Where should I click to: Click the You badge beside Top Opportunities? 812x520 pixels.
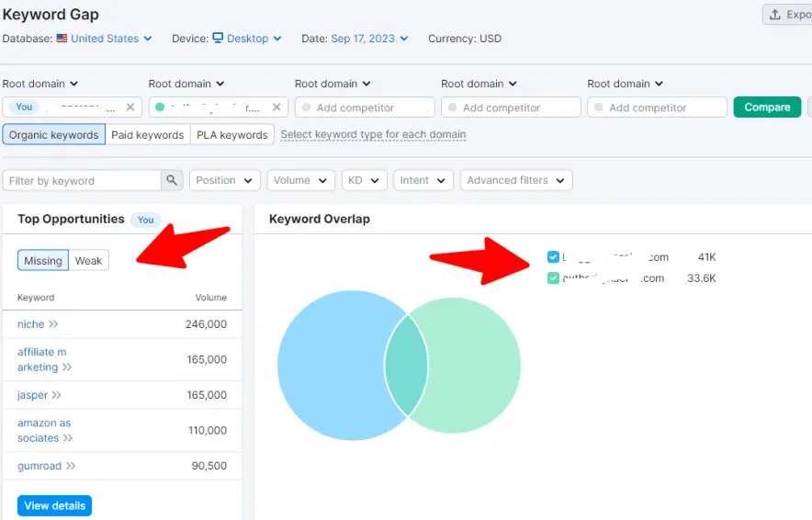tap(145, 220)
